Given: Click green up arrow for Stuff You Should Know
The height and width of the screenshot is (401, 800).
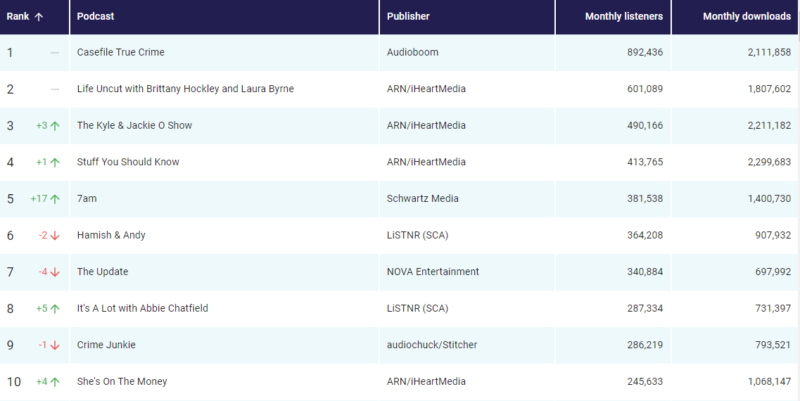Looking at the screenshot, I should click(55, 162).
